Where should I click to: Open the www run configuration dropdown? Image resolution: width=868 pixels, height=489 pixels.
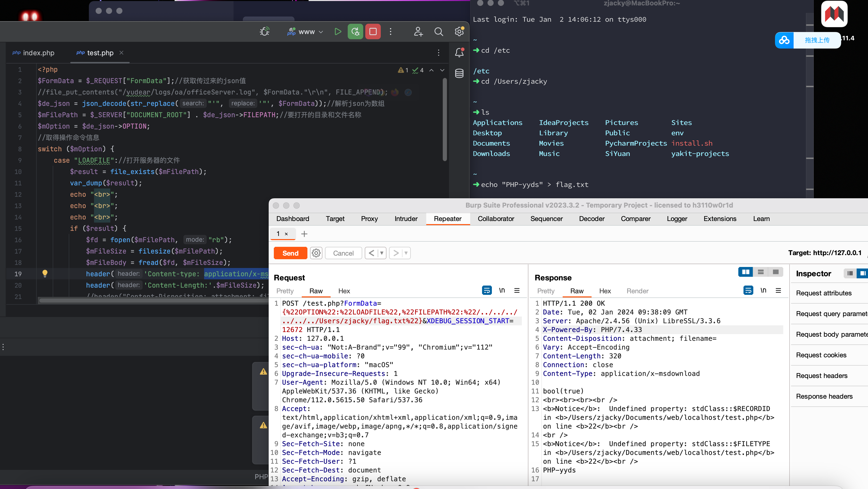305,32
